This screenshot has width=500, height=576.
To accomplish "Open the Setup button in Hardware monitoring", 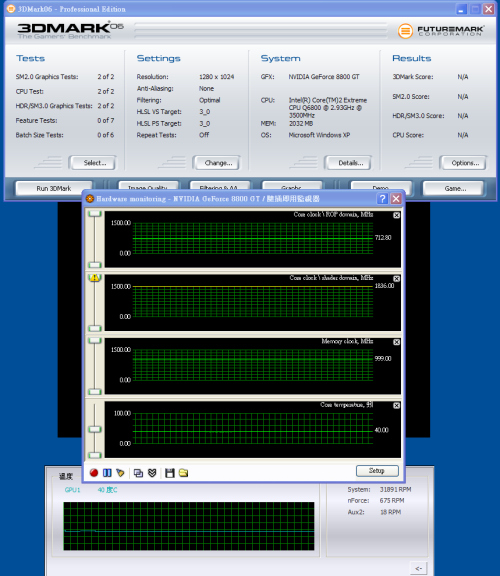I will pyautogui.click(x=377, y=471).
